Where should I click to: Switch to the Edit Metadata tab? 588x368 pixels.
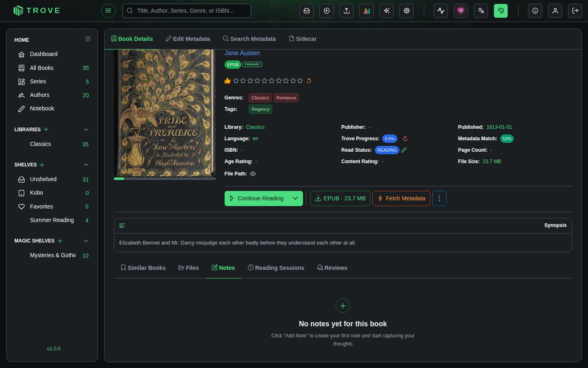tap(188, 39)
